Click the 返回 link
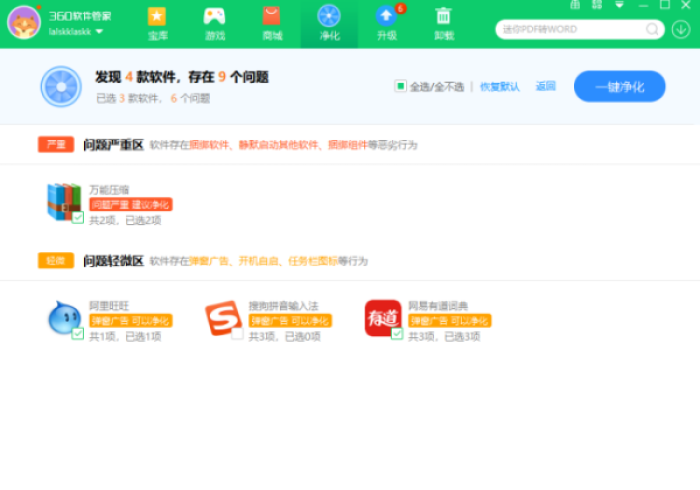This screenshot has height=490, width=700. coord(546,86)
